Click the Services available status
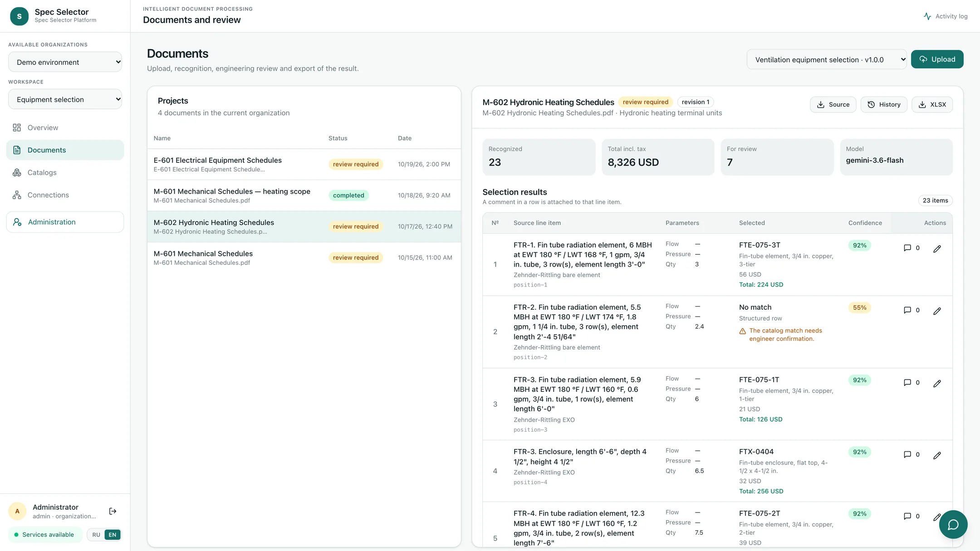Image resolution: width=980 pixels, height=551 pixels. pos(44,535)
